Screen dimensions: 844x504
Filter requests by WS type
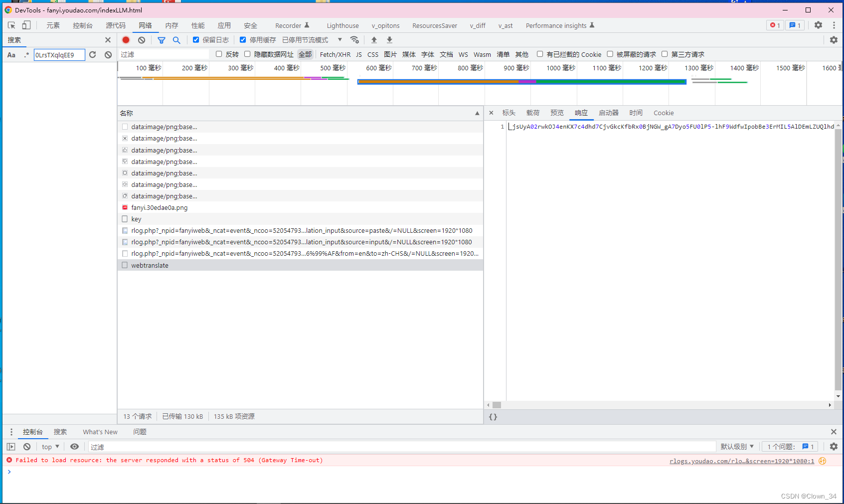click(x=463, y=54)
